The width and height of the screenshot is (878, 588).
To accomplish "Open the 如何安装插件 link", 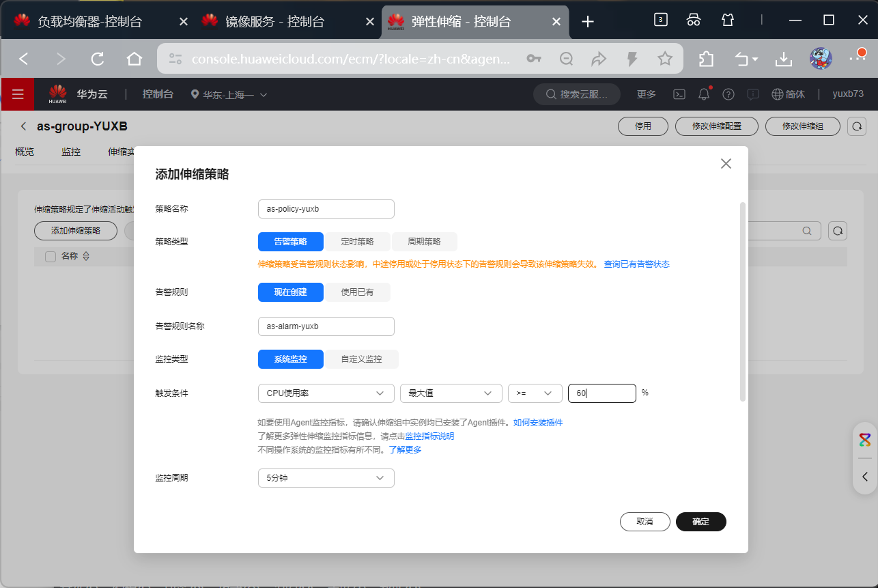I will coord(538,423).
